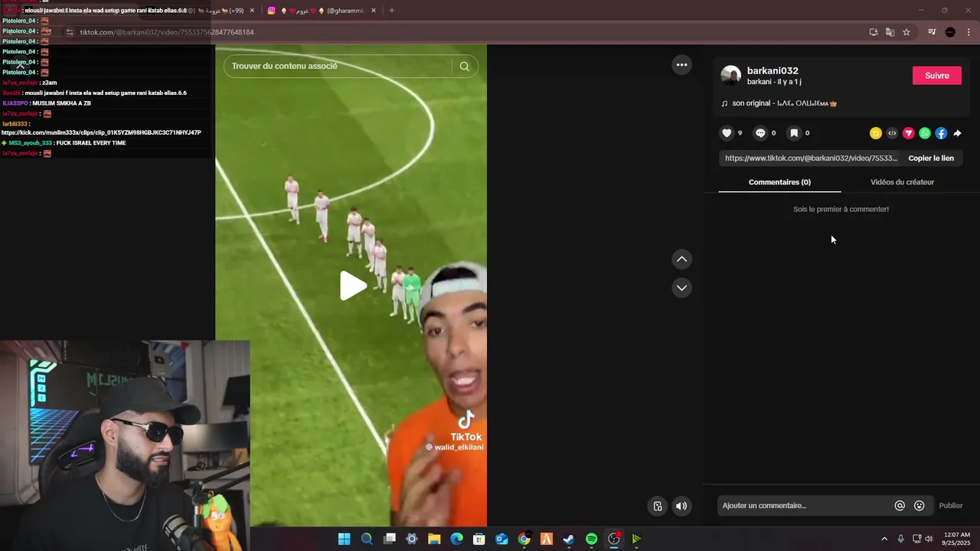Image resolution: width=980 pixels, height=551 pixels.
Task: Share the video to Facebook
Action: pos(941,133)
